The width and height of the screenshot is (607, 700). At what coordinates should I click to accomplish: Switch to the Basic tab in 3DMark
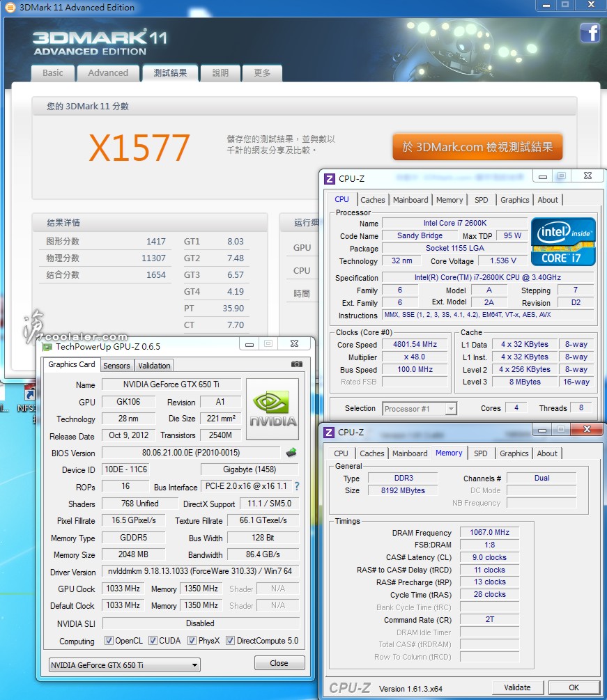point(53,72)
